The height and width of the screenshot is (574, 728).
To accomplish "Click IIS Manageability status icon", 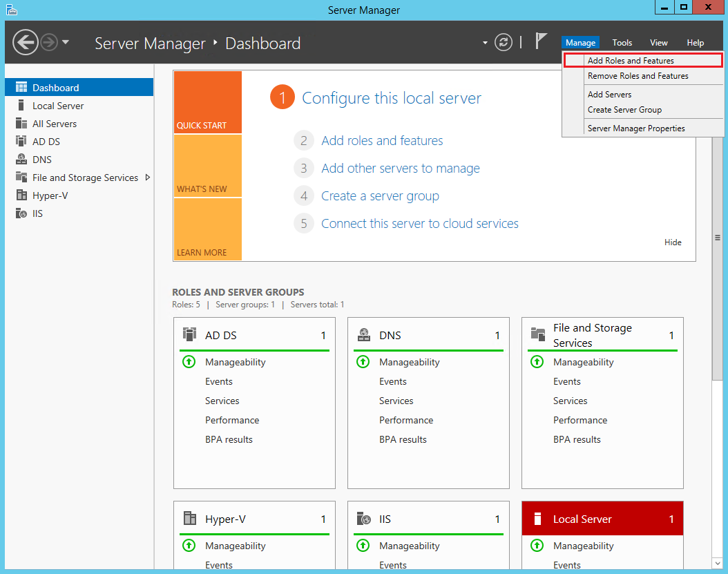I will pyautogui.click(x=363, y=545).
